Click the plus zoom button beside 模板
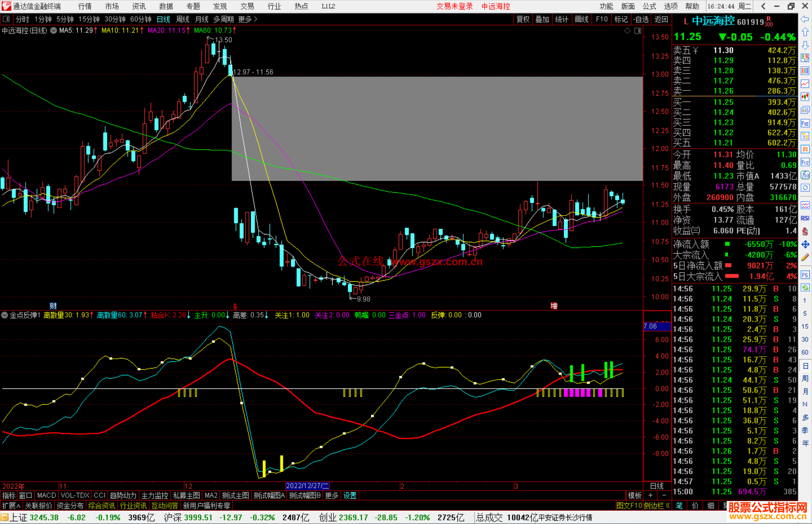Viewport: 812px width, 524px height. (x=650, y=495)
